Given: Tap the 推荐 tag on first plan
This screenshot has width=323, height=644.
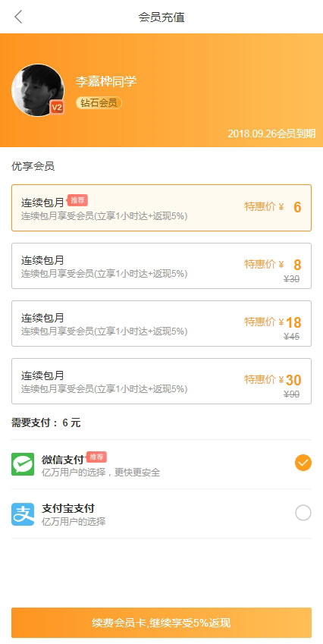Looking at the screenshot, I should click(77, 200).
